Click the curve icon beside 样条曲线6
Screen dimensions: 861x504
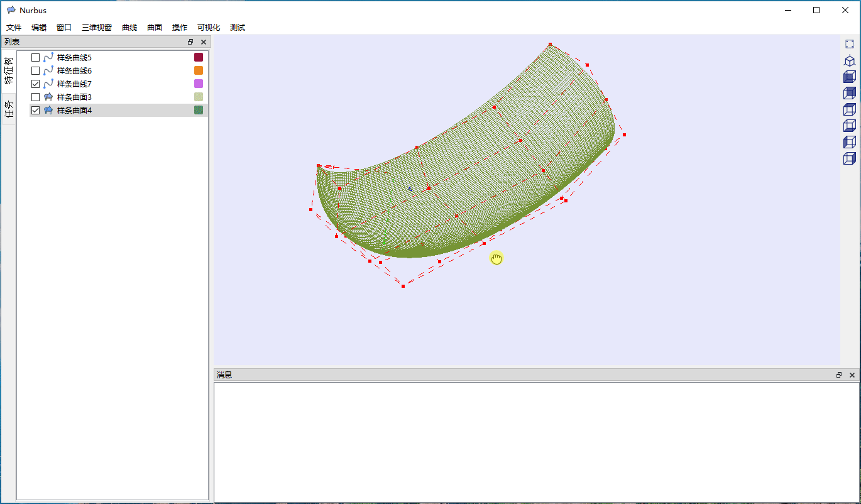tap(48, 70)
